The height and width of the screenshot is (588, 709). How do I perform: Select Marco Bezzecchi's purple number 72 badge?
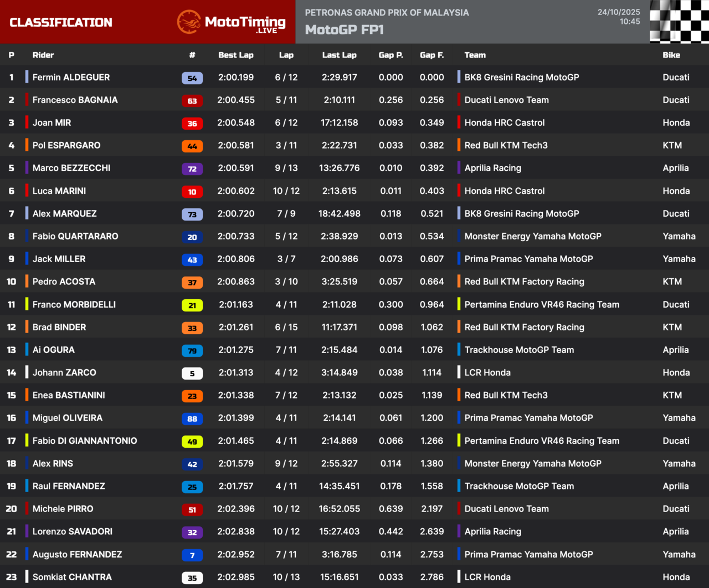coord(192,169)
